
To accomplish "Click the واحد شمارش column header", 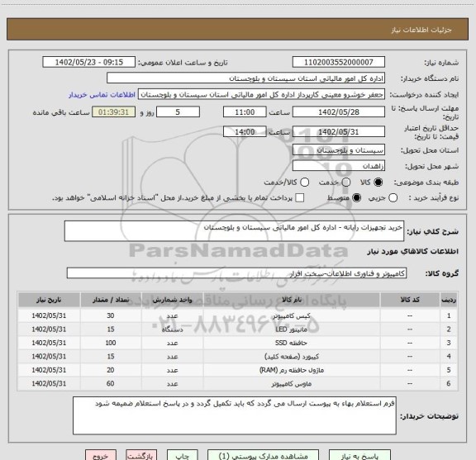I will tap(172, 300).
